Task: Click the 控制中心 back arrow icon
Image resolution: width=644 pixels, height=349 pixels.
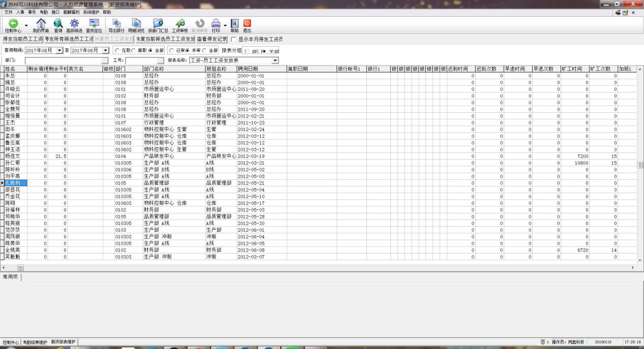Action: 13,23
